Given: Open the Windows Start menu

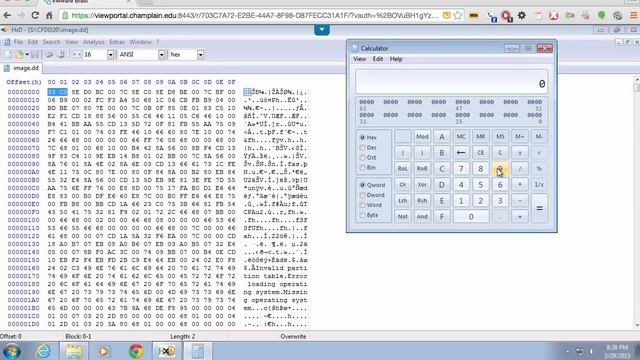Looking at the screenshot, I should coord(11,351).
